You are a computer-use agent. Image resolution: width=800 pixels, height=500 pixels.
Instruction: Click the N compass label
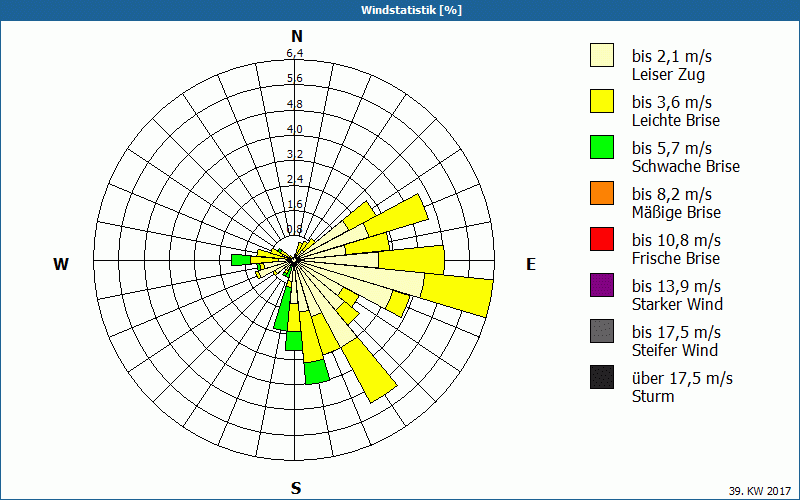297,36
